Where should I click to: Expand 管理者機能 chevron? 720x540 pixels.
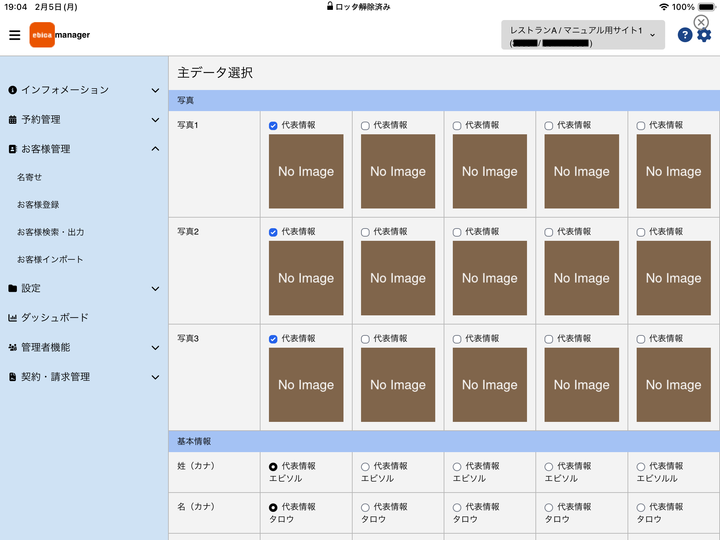coord(155,348)
